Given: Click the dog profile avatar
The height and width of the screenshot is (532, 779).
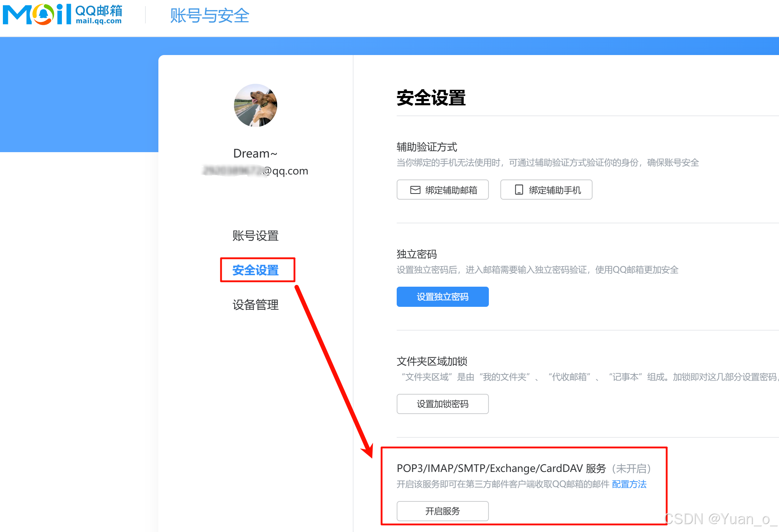Looking at the screenshot, I should click(256, 105).
